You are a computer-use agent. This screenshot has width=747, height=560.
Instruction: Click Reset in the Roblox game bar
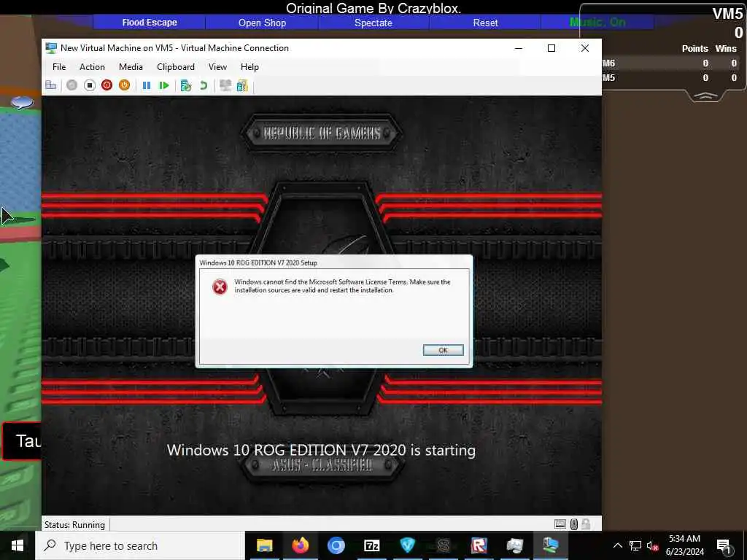pyautogui.click(x=485, y=23)
